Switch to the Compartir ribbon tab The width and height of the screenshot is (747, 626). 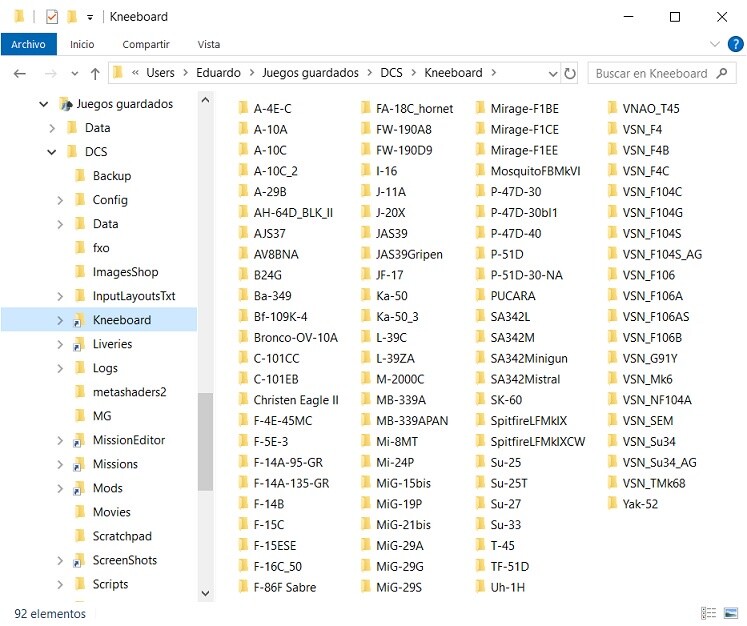coord(146,44)
